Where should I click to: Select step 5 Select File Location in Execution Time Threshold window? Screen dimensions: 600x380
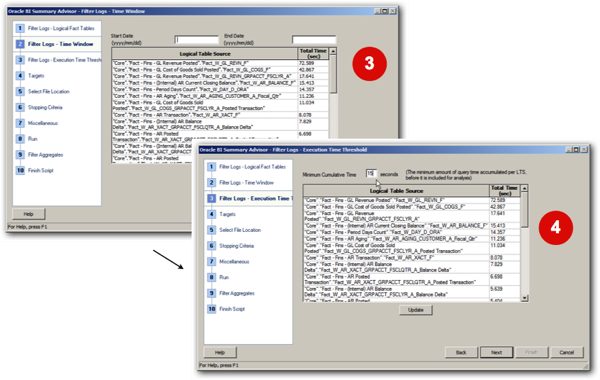pos(234,230)
